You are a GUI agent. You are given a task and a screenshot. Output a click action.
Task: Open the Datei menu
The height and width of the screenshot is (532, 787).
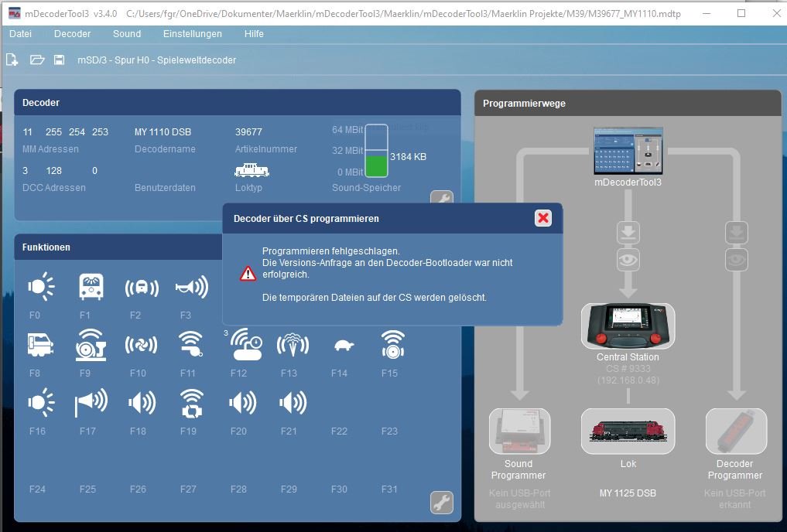point(21,33)
